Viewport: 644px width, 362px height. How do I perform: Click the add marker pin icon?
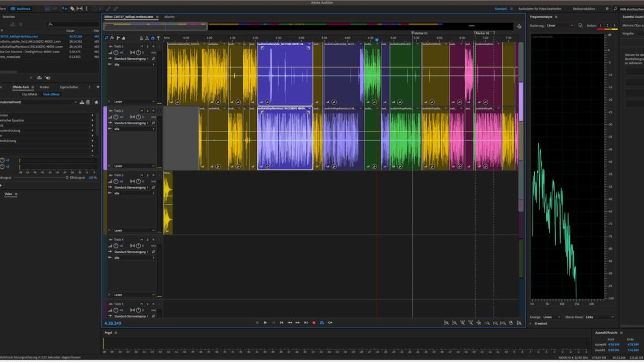point(159,38)
